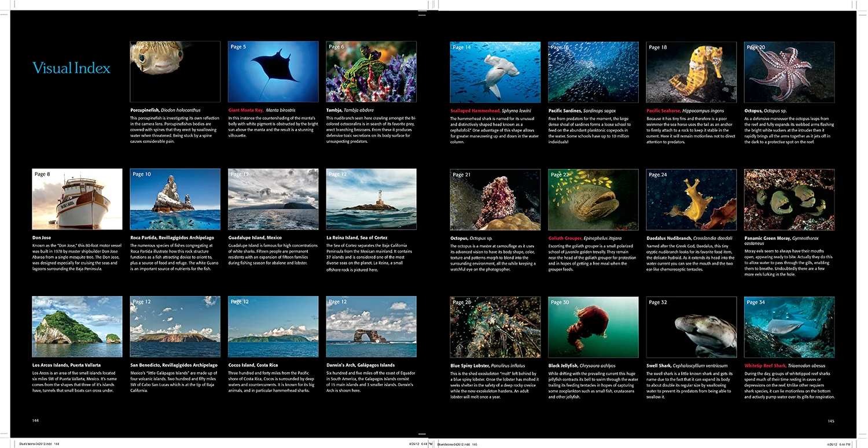Select the Guadalupe Island cloudy seascape photo
868x448 pixels.
pyautogui.click(x=273, y=199)
